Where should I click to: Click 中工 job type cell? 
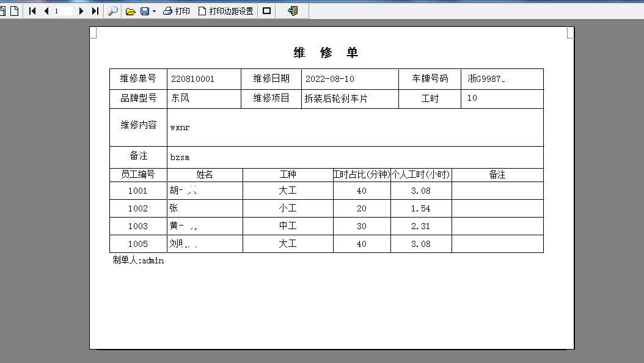288,226
